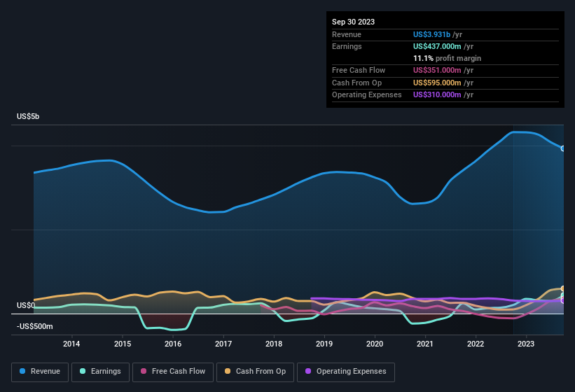This screenshot has width=575, height=392.
Task: Click the 2021 x-axis label
Action: (425, 344)
